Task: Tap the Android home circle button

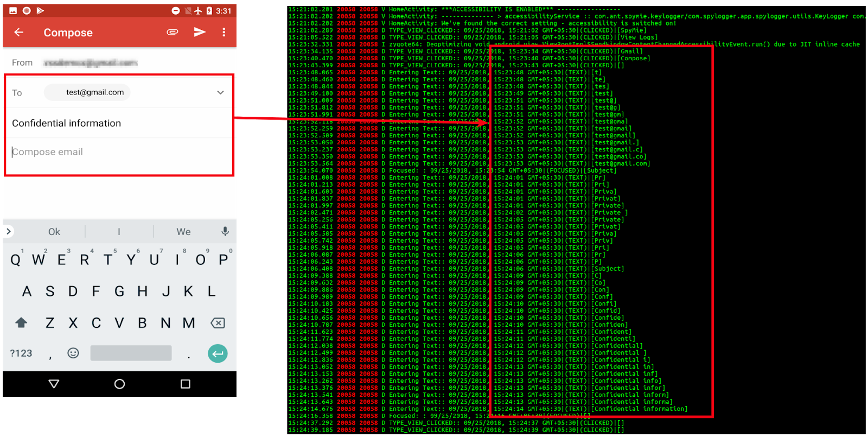Action: tap(120, 384)
